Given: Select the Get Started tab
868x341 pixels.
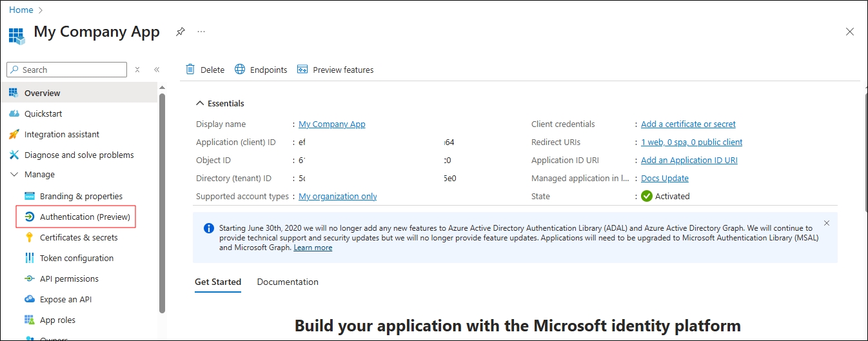Looking at the screenshot, I should 218,282.
